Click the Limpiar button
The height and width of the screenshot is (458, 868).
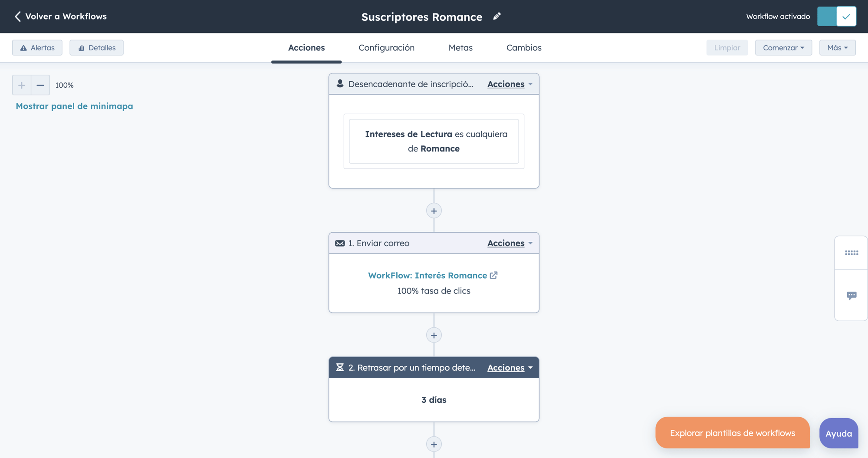click(727, 48)
